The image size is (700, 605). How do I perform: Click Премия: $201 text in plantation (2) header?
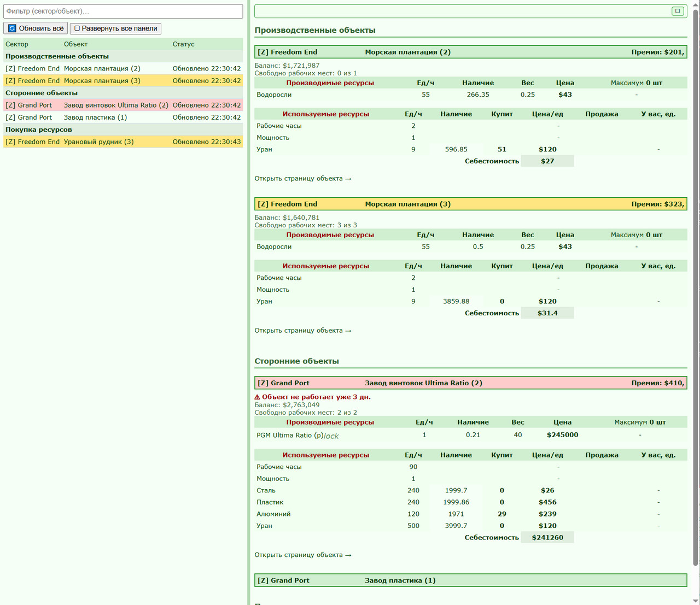658,52
